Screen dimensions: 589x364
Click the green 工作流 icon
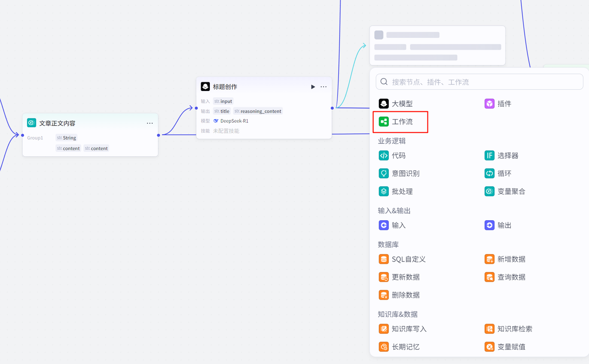(x=384, y=122)
